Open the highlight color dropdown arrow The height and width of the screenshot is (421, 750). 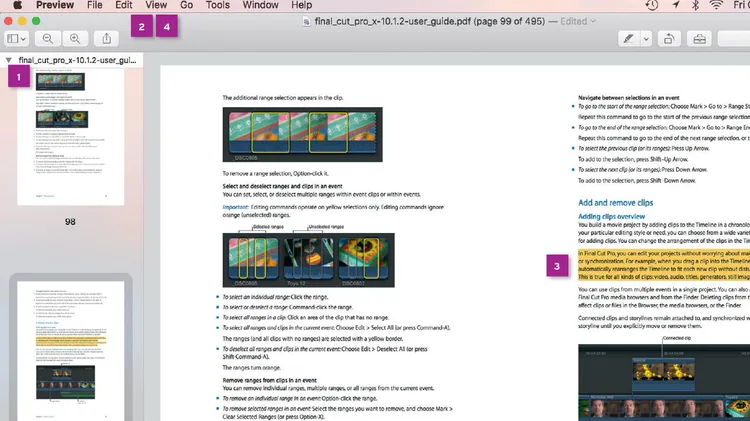(x=646, y=39)
